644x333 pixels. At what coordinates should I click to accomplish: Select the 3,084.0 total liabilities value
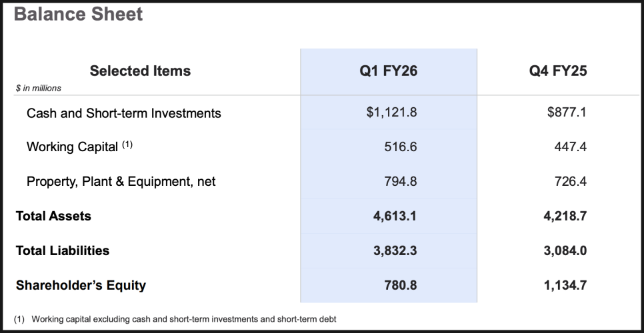pyautogui.click(x=566, y=250)
